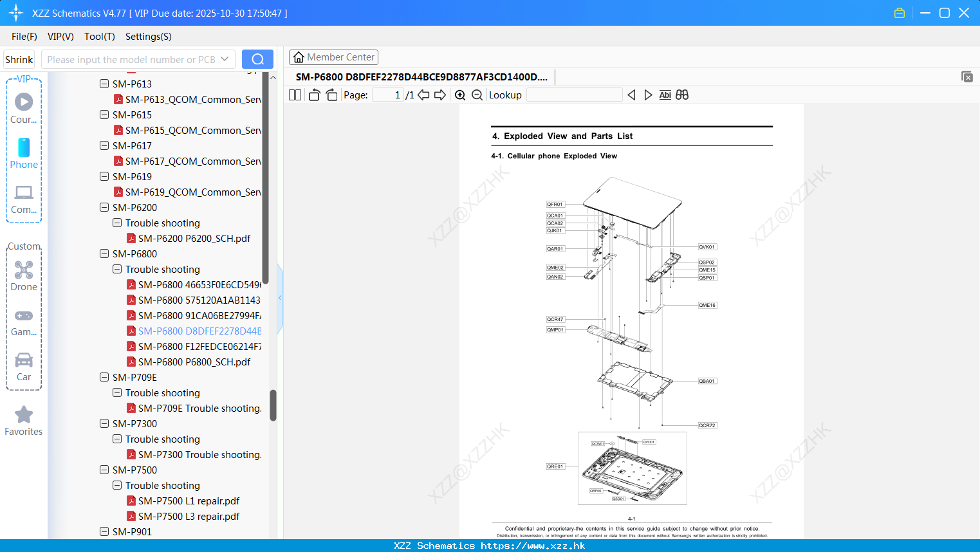980x552 pixels.
Task: Zoom in on the document
Action: 460,95
